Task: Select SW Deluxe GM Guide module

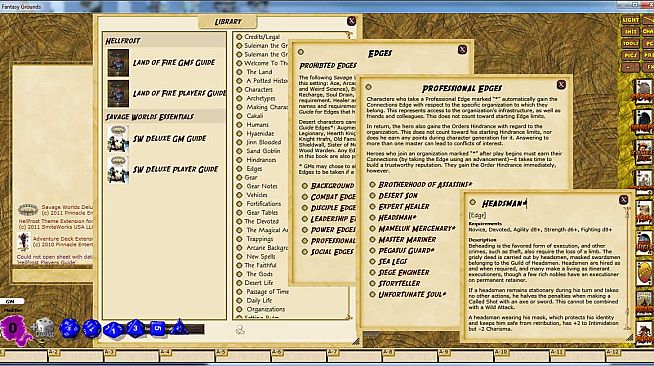Action: (169, 138)
